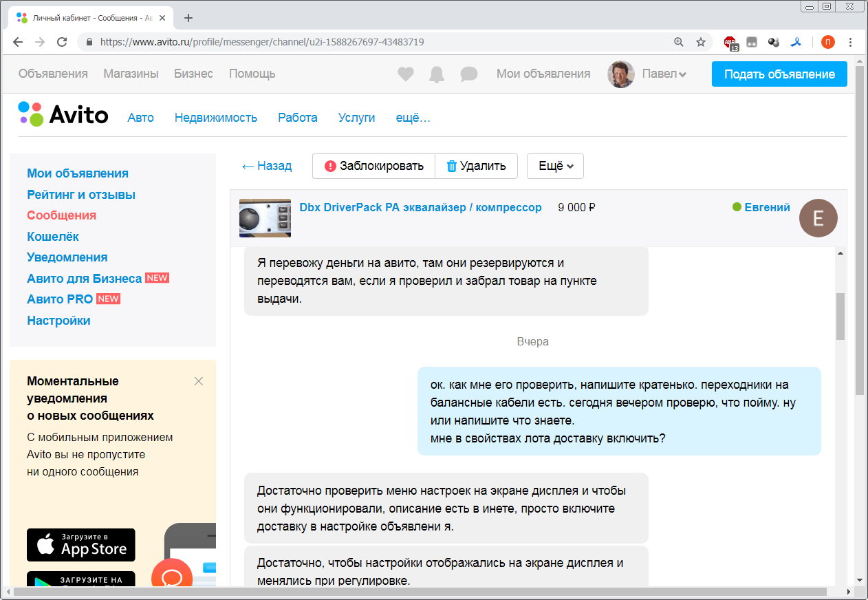The height and width of the screenshot is (600, 868).
Task: Close the instant notifications banner
Action: click(199, 381)
